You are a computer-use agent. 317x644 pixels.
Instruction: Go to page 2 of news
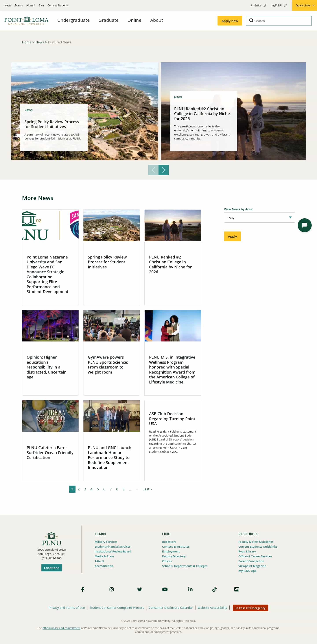[x=79, y=489]
